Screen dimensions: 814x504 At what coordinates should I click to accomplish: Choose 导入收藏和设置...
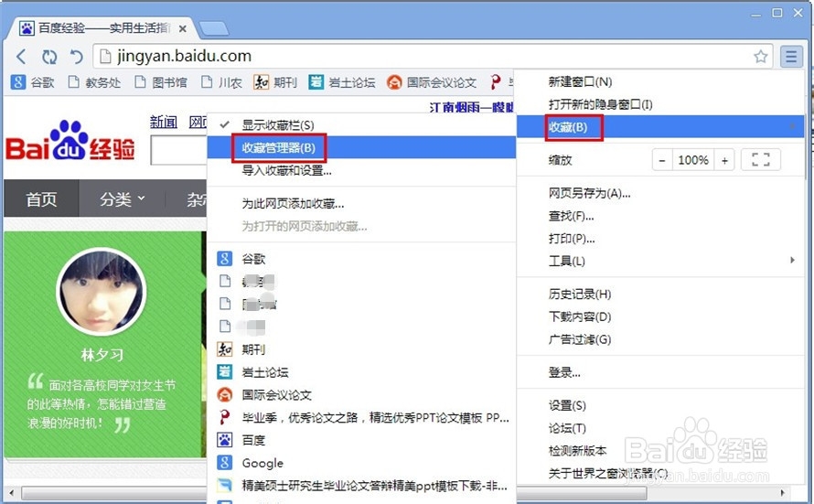tap(361, 170)
